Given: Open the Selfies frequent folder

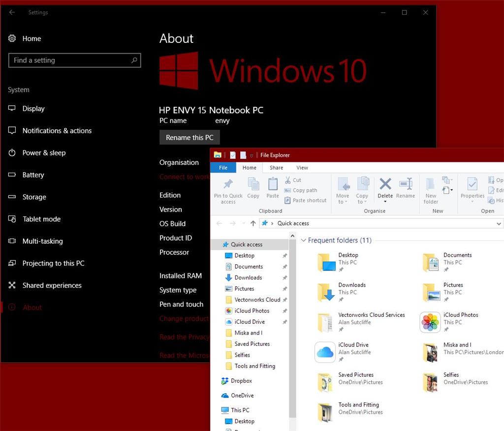Looking at the screenshot, I should 455,382.
